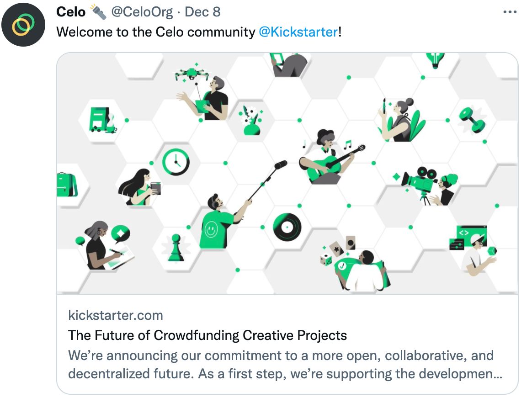Open 'The Future of Crowdfunding Creative Projects' title
This screenshot has width=532, height=403.
[207, 335]
